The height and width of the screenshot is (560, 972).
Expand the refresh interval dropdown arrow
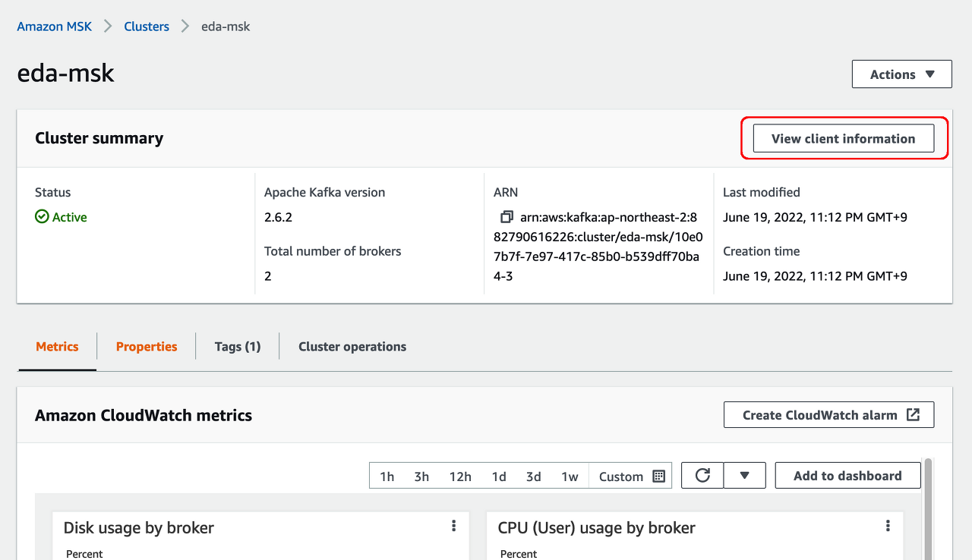744,476
